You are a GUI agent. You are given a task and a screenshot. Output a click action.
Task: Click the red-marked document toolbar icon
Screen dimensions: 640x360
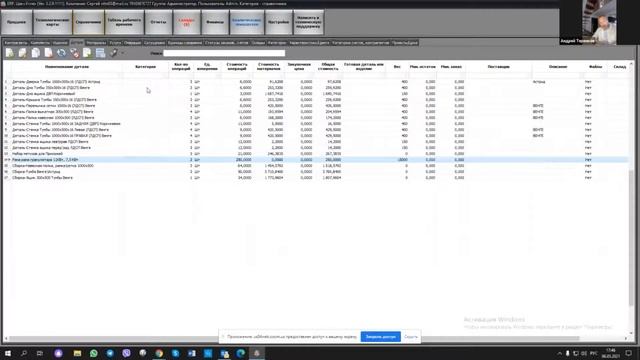(x=49, y=53)
